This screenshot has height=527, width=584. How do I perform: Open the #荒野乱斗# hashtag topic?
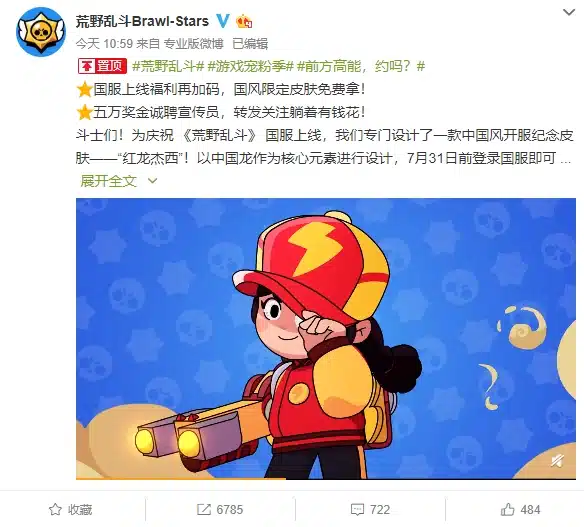168,66
